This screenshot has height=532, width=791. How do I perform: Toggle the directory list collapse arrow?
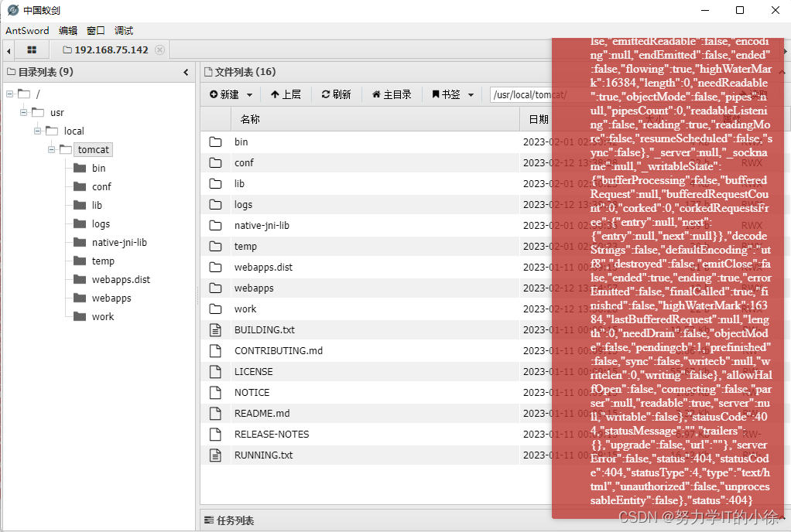pos(187,72)
